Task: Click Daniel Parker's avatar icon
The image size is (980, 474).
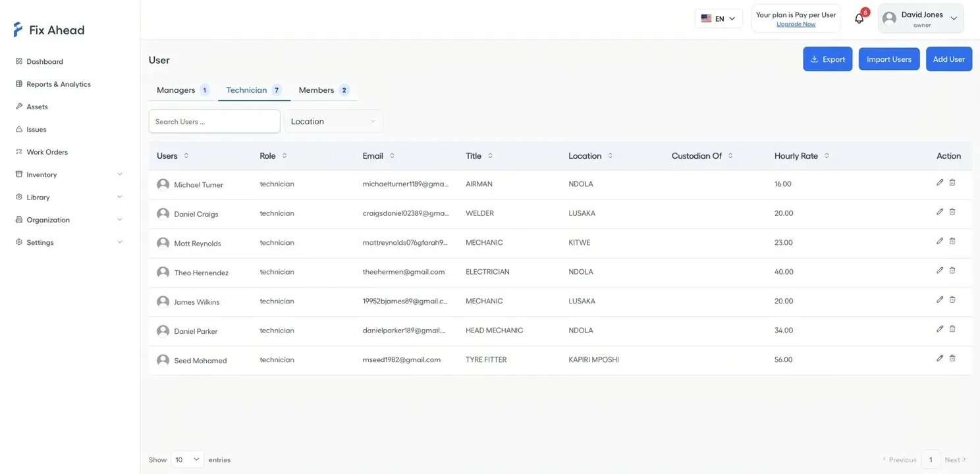Action: (163, 330)
